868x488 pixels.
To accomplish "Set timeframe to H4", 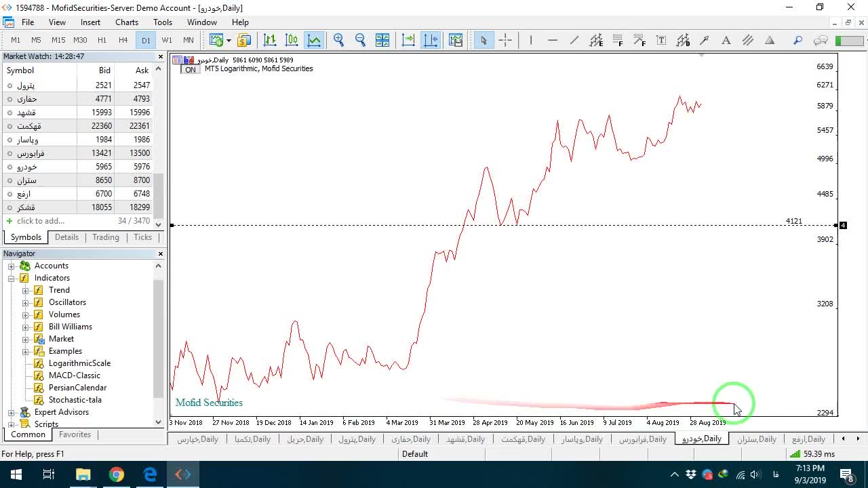I will (x=123, y=40).
